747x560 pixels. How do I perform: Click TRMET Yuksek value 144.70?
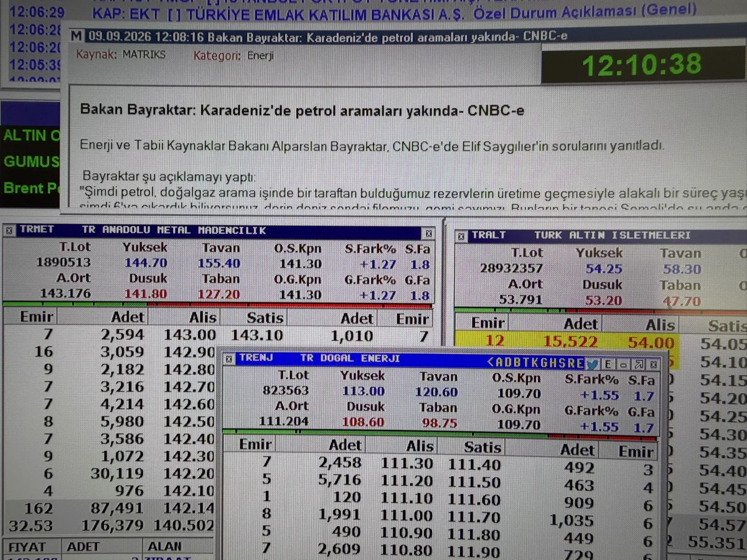(146, 263)
